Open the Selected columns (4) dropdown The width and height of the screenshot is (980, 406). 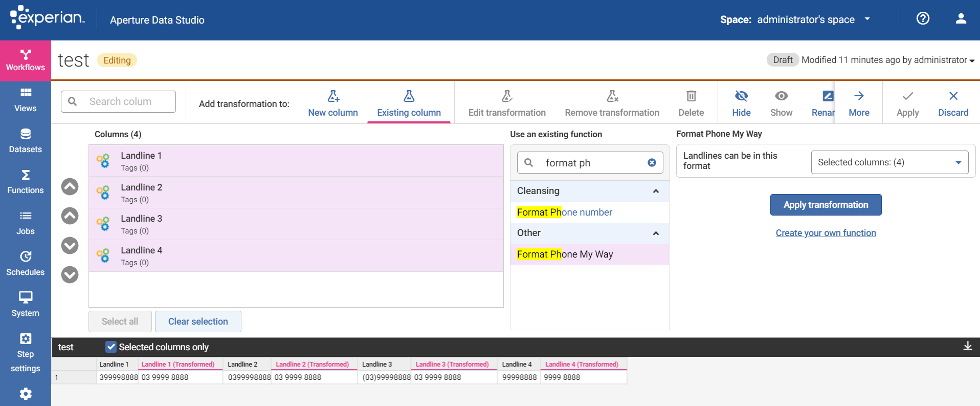(889, 162)
